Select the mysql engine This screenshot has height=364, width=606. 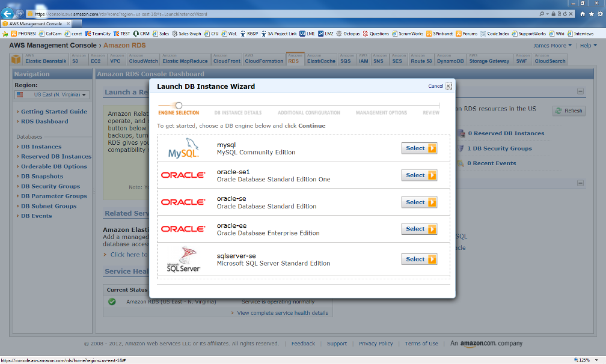pos(420,148)
